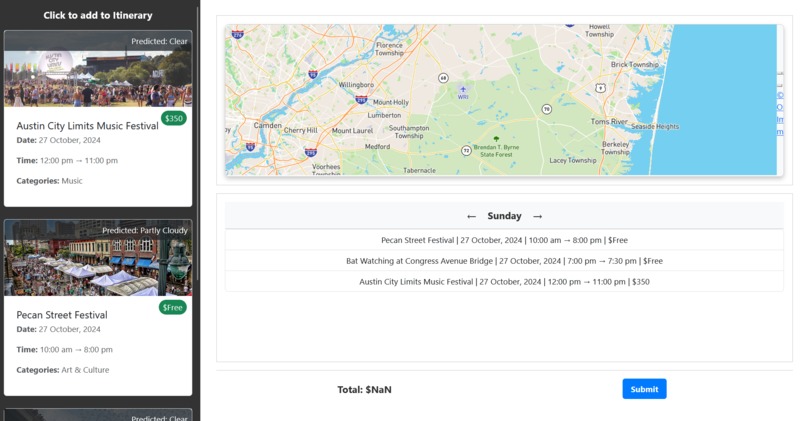This screenshot has width=806, height=421.
Task: Click Lacey Township label on map
Action: (x=573, y=160)
